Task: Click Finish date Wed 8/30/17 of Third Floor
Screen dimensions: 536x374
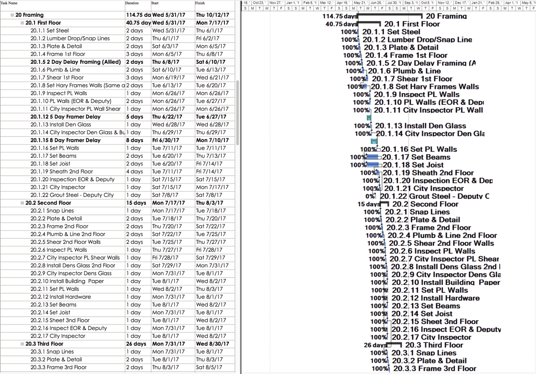Action: tap(212, 344)
